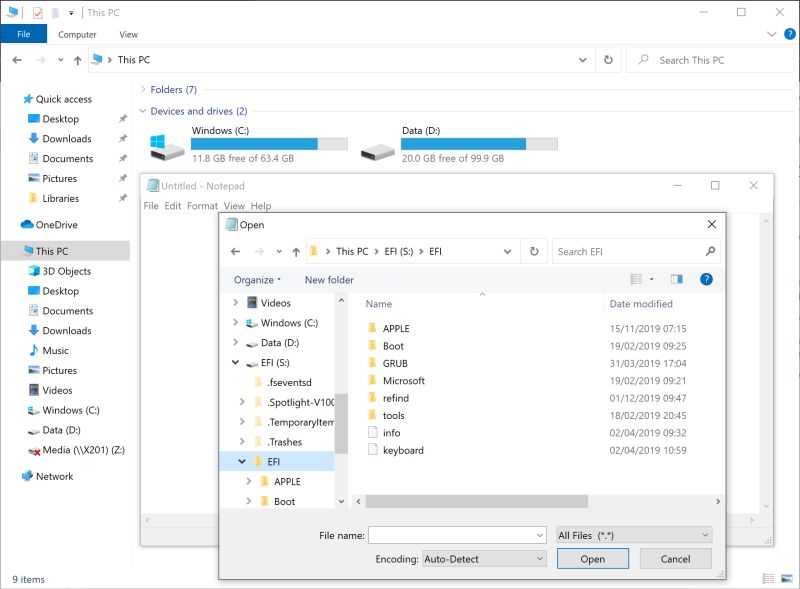Open the All Files (*.*) file type dropdown
This screenshot has width=800, height=589.
[x=633, y=535]
